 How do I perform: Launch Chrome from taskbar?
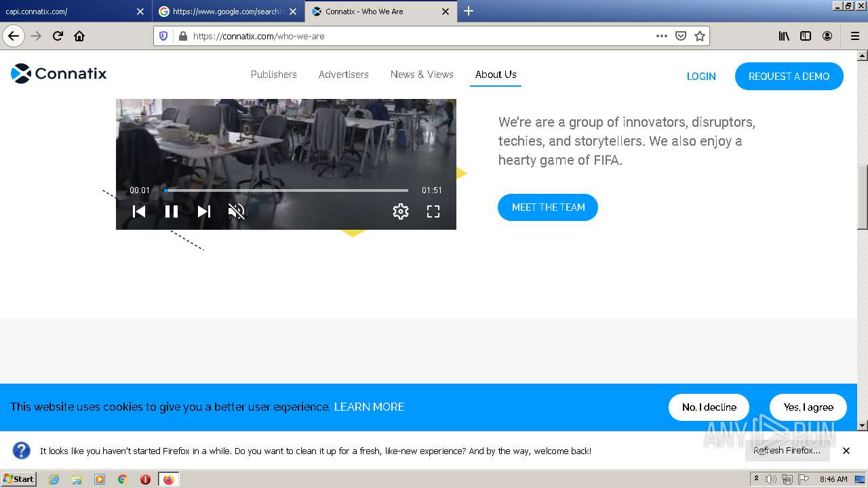click(x=123, y=479)
